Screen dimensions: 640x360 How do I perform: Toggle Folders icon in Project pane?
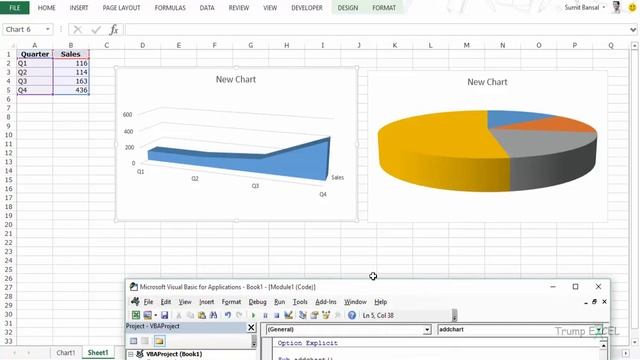159,341
